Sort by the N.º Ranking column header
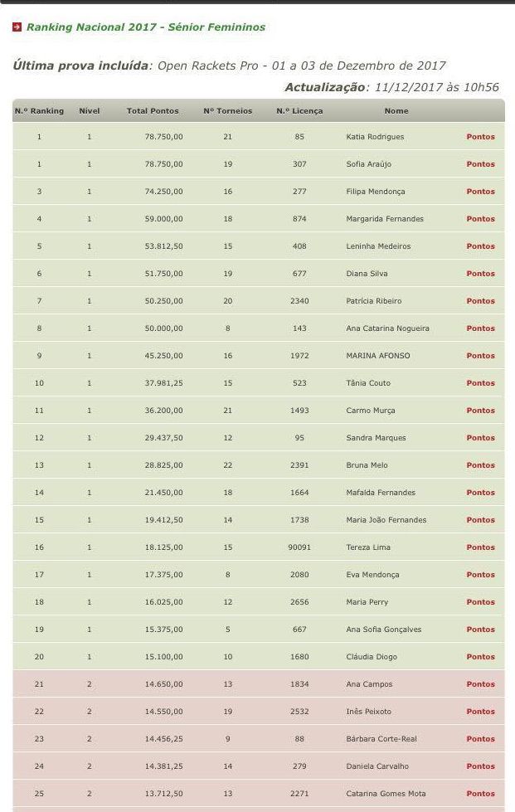This screenshot has width=515, height=812. (38, 110)
